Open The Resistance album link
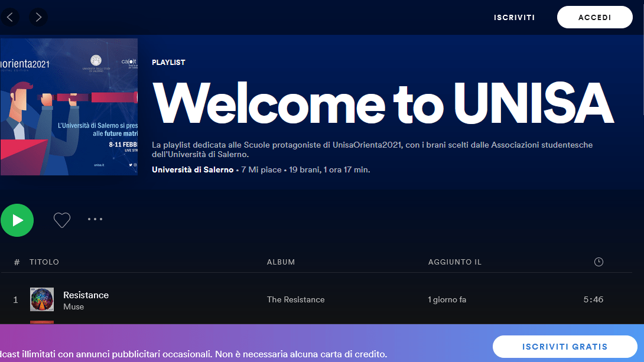The image size is (644, 362). [x=295, y=299]
